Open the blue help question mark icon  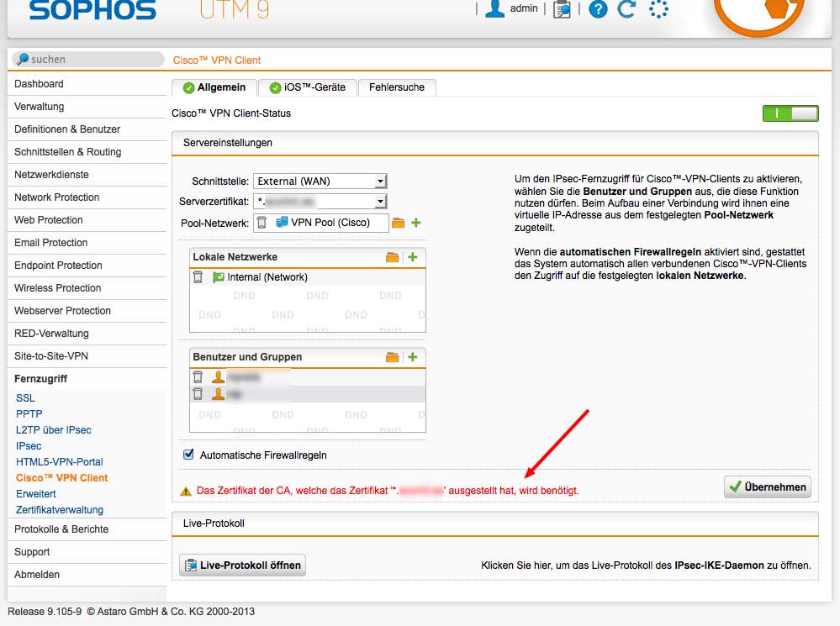coord(598,9)
